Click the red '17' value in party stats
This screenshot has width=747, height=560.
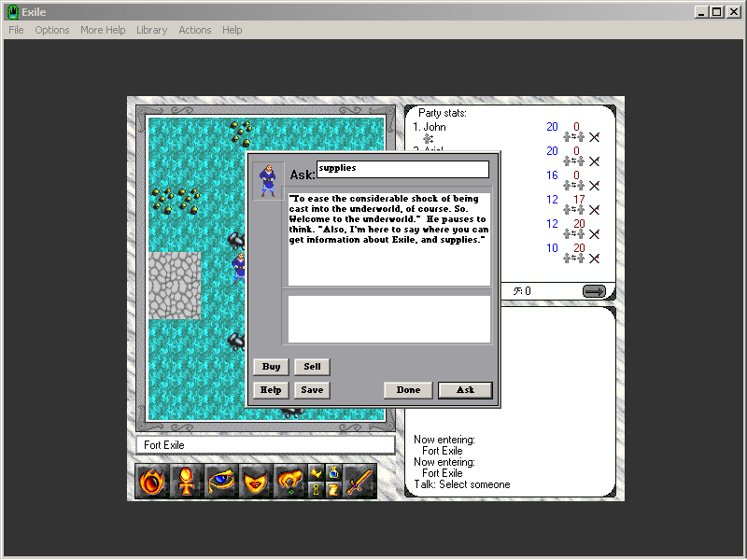point(579,200)
